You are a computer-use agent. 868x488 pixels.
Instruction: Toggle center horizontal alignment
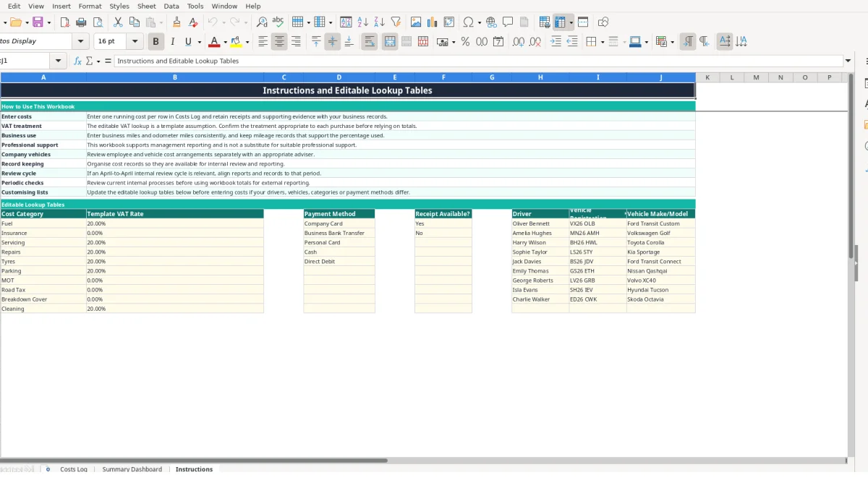(279, 42)
